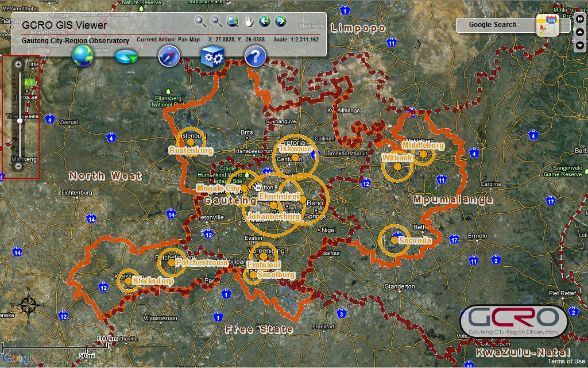The height and width of the screenshot is (368, 588).
Task: Open the large globe map layers icon
Action: (x=83, y=56)
